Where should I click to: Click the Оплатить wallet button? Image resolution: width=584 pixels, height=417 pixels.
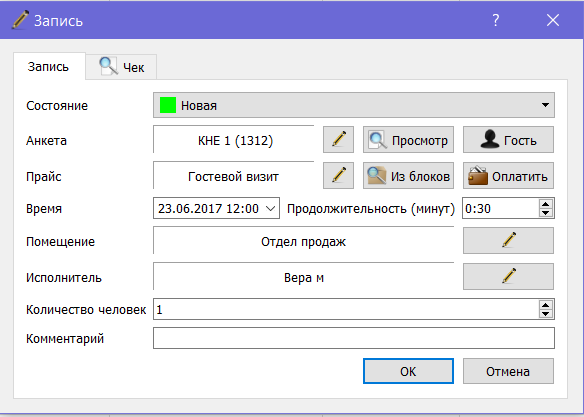click(x=508, y=175)
